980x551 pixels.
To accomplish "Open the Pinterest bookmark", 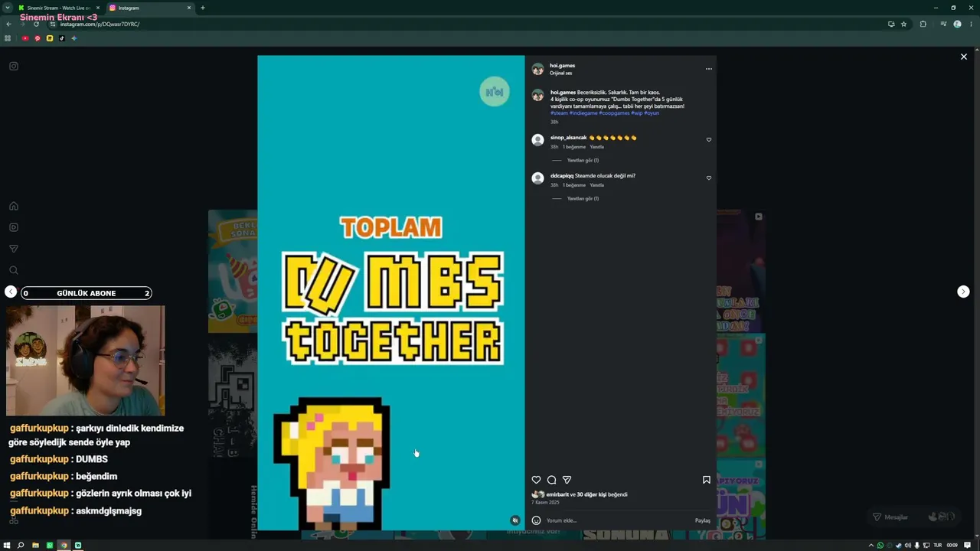I will tap(38, 38).
